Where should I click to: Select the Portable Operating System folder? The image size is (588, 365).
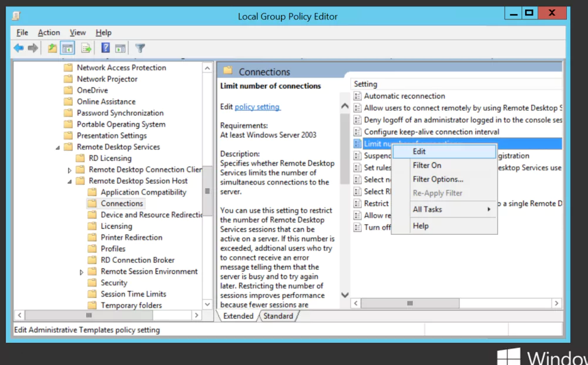click(x=121, y=124)
